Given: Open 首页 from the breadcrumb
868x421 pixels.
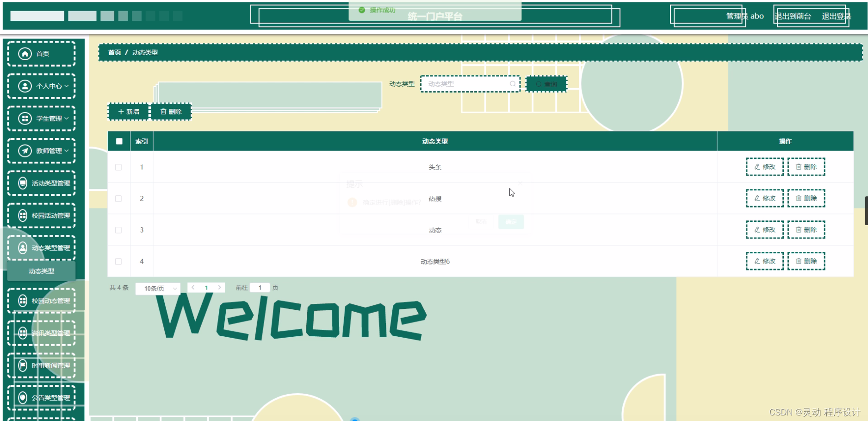Looking at the screenshot, I should point(115,52).
